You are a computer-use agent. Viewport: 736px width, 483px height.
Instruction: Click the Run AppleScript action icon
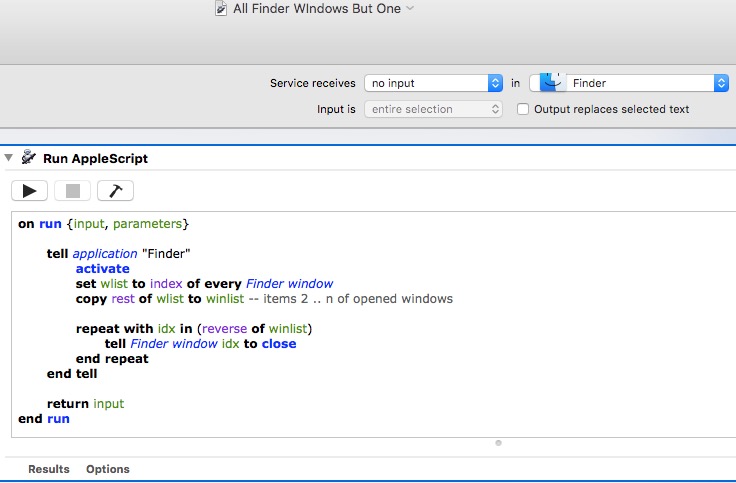[x=29, y=157]
